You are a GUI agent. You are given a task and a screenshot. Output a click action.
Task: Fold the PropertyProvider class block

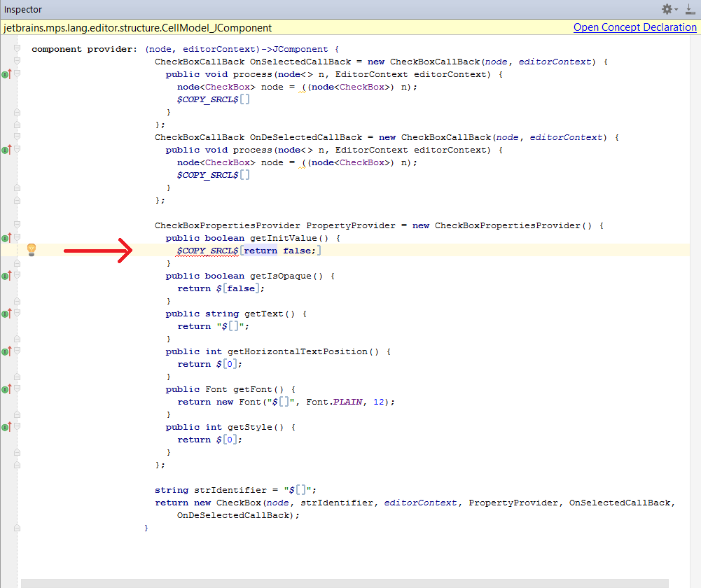coord(17,225)
